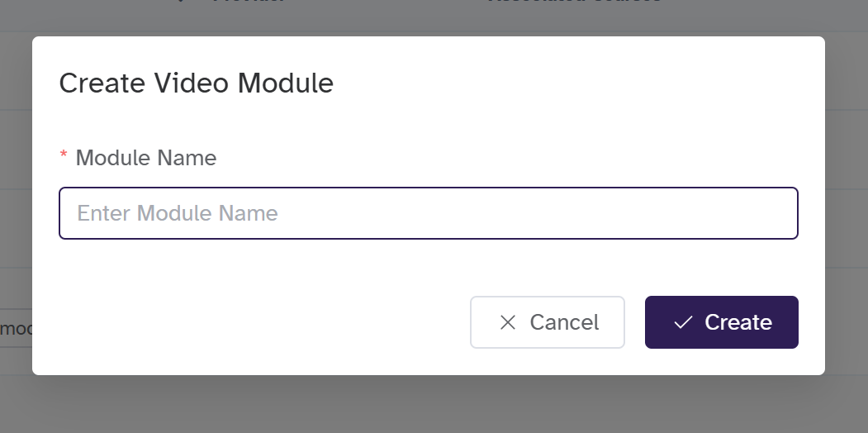Viewport: 868px width, 433px height.
Task: Confirm module creation with the dark purple button
Action: (721, 322)
